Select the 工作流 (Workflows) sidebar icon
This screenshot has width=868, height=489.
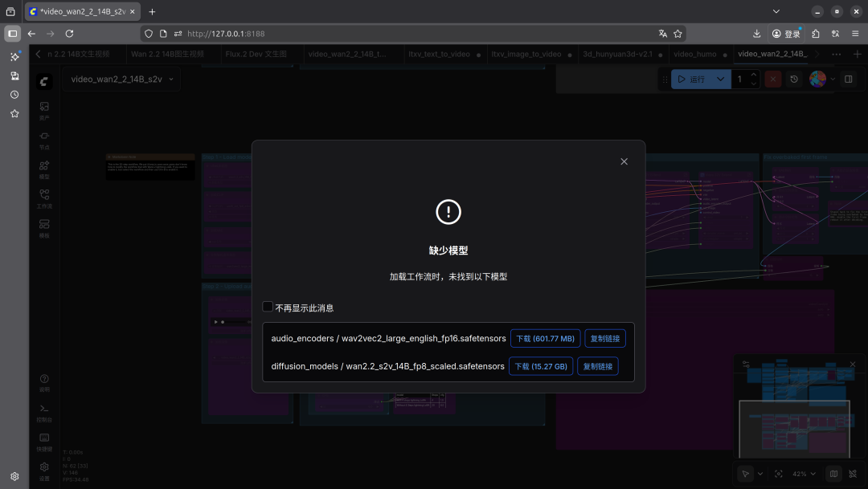44,195
